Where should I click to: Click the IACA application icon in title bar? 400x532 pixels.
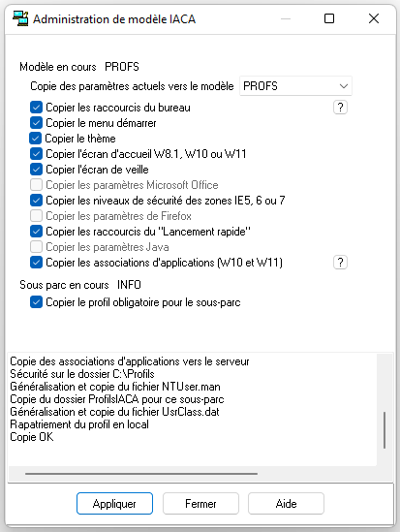click(x=20, y=18)
